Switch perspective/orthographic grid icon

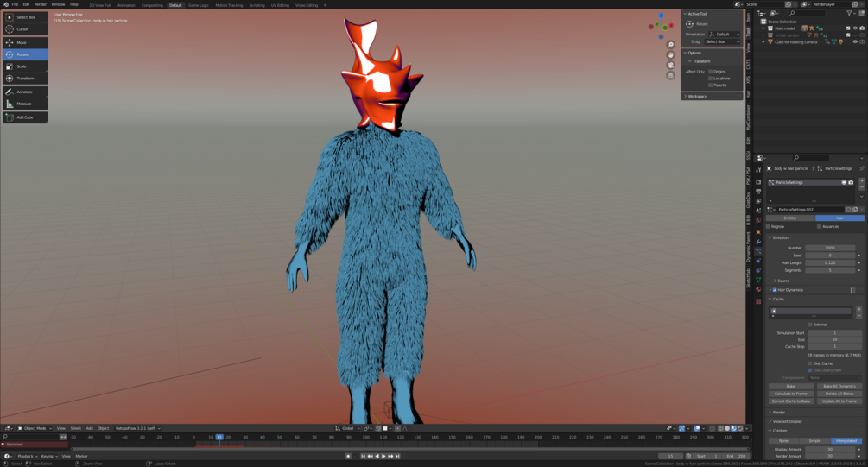[670, 75]
